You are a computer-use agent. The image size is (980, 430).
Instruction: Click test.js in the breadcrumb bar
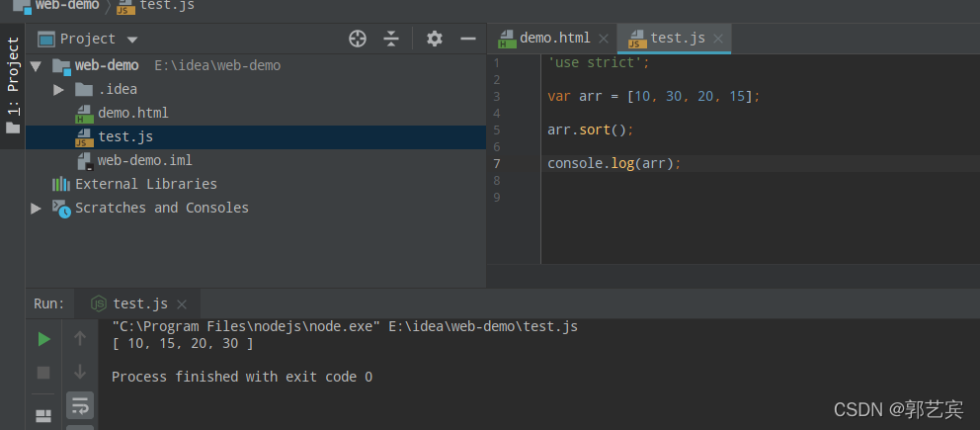167,5
